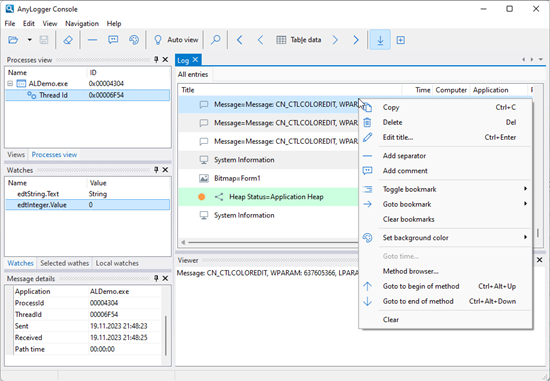Open background color palette toolbar icon
550x381 pixels.
pyautogui.click(x=134, y=40)
